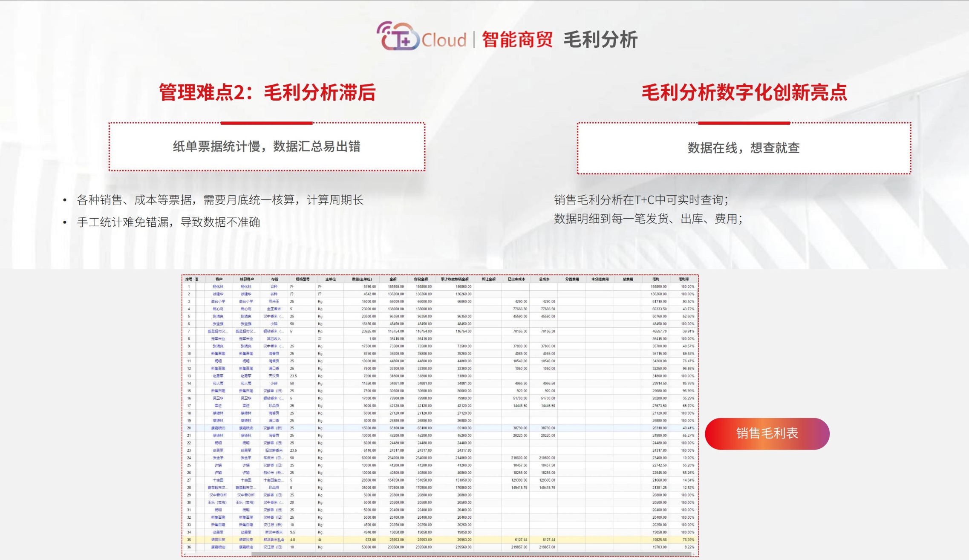The image size is (969, 560).
Task: Click the 毛利率 column header
Action: tap(683, 279)
